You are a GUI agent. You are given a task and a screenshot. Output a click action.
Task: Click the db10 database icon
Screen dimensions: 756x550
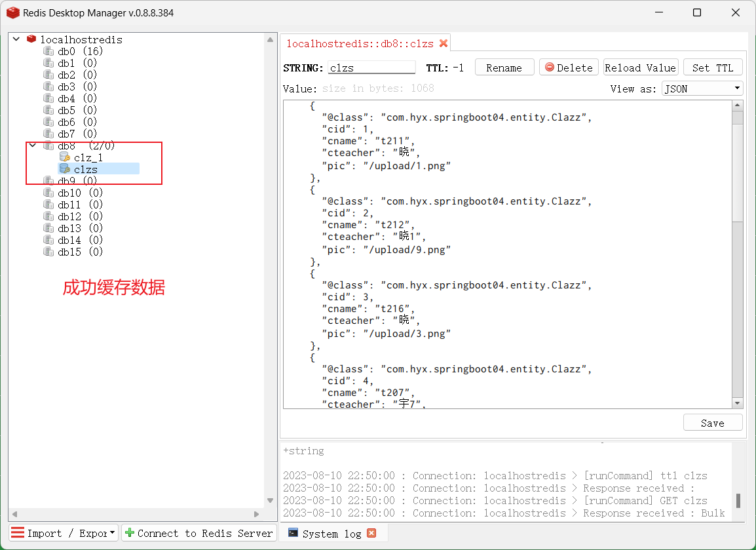click(x=48, y=193)
